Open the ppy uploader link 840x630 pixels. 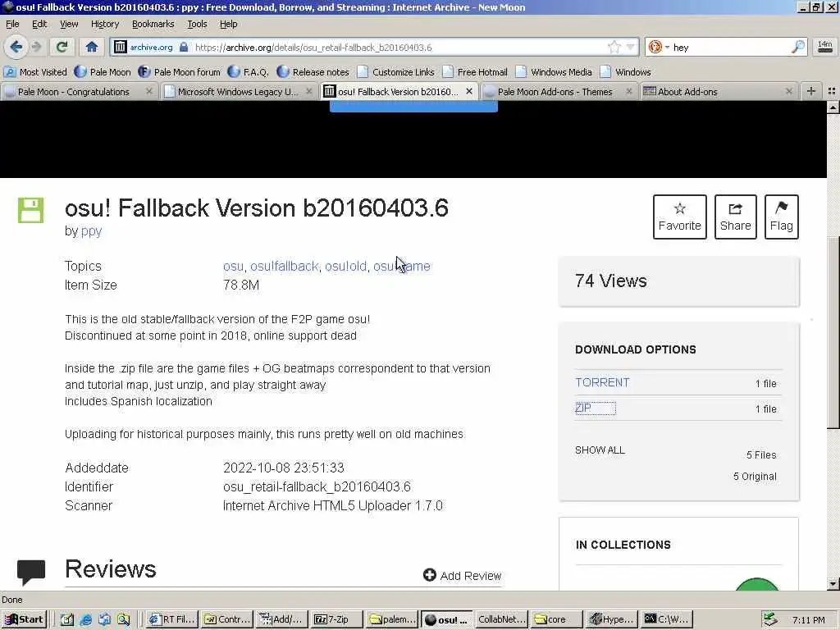[x=92, y=231]
